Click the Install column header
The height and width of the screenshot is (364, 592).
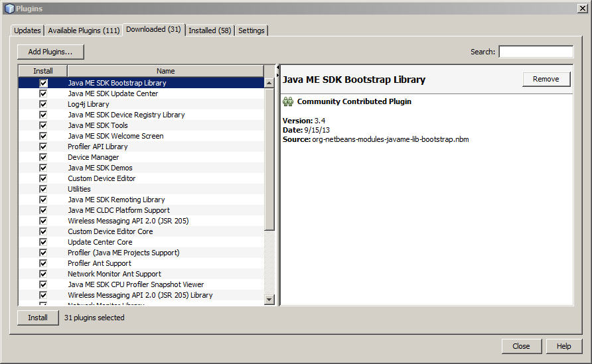43,71
